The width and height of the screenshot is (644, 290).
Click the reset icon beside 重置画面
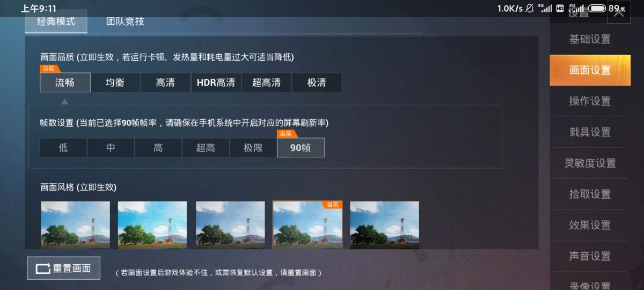[x=43, y=269]
